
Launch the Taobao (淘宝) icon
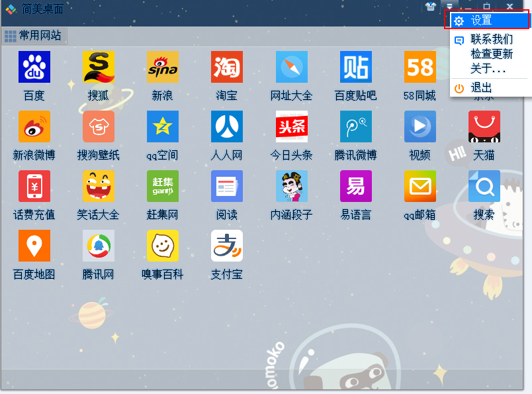[x=226, y=68]
